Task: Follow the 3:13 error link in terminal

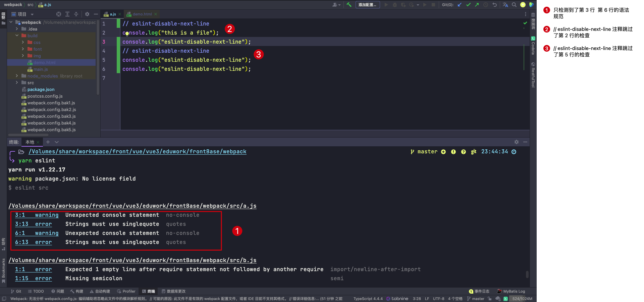Action: tap(22, 224)
